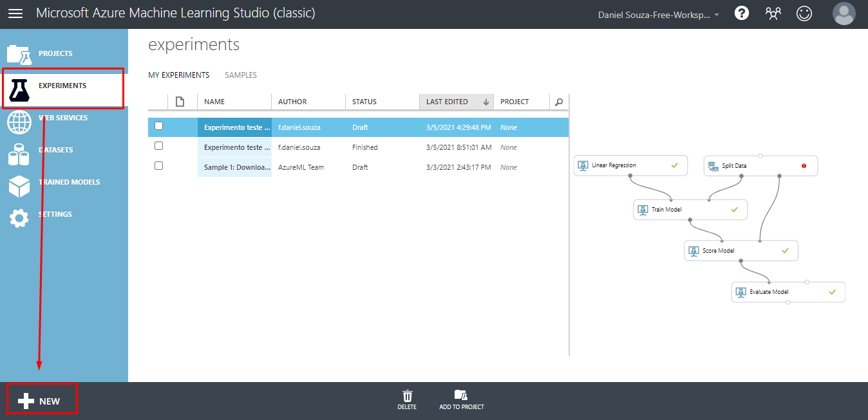Click the Score Model module in preview
Image resolution: width=868 pixels, height=420 pixels.
point(741,251)
